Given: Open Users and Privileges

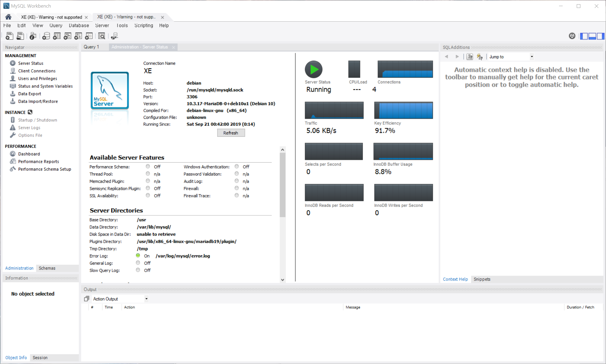Looking at the screenshot, I should (37, 78).
